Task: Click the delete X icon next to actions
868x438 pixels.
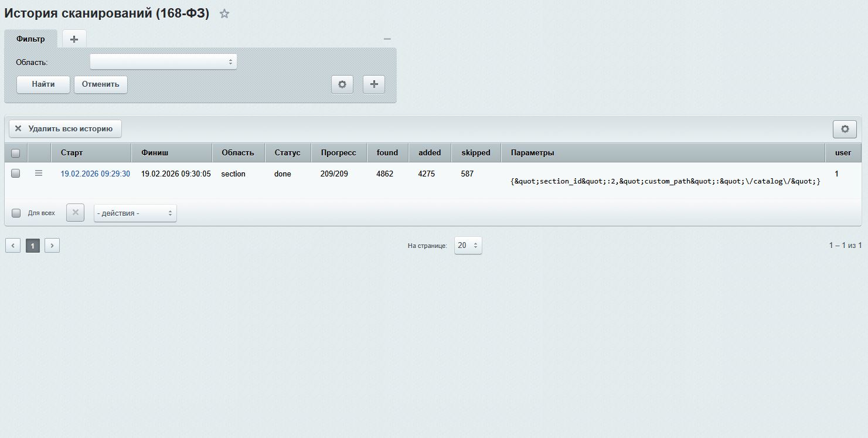Action: point(75,213)
